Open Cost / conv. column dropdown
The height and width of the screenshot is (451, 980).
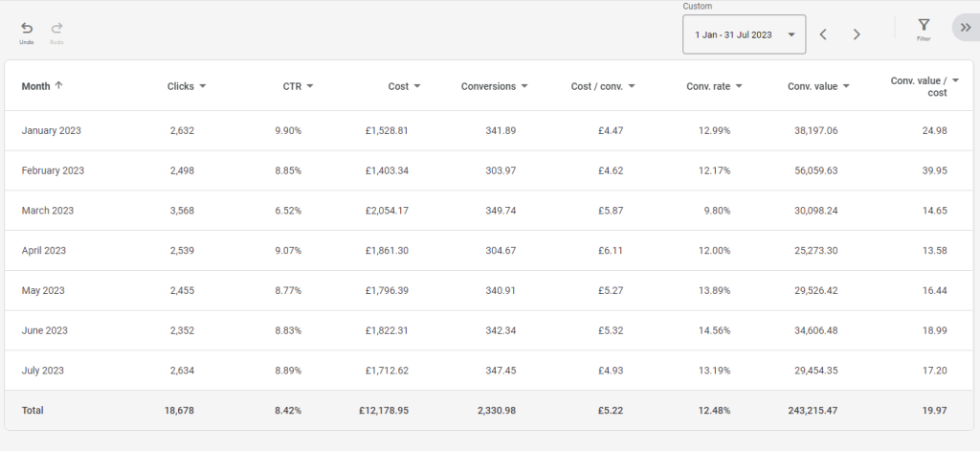coord(632,86)
